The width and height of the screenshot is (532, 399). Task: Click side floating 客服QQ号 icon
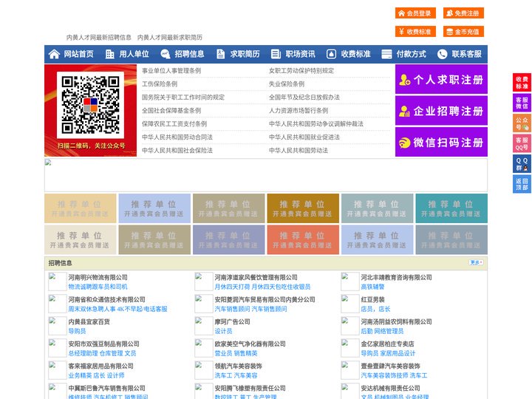(522, 143)
